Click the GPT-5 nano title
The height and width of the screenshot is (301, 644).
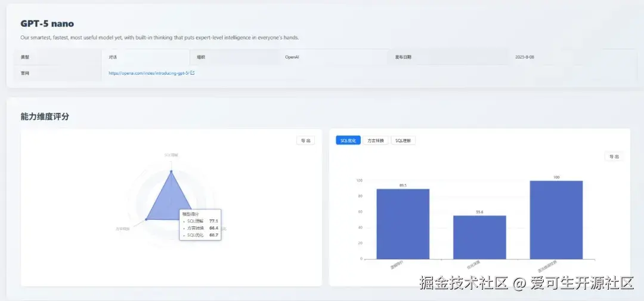[47, 24]
